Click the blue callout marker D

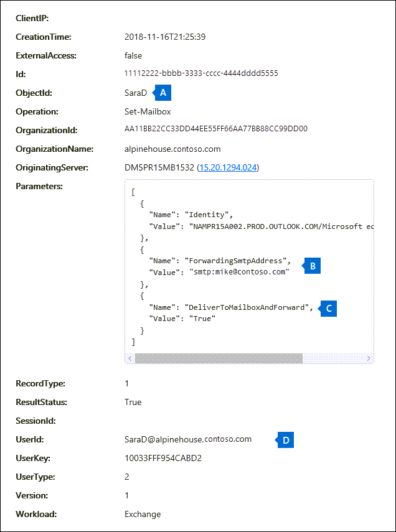pyautogui.click(x=285, y=440)
